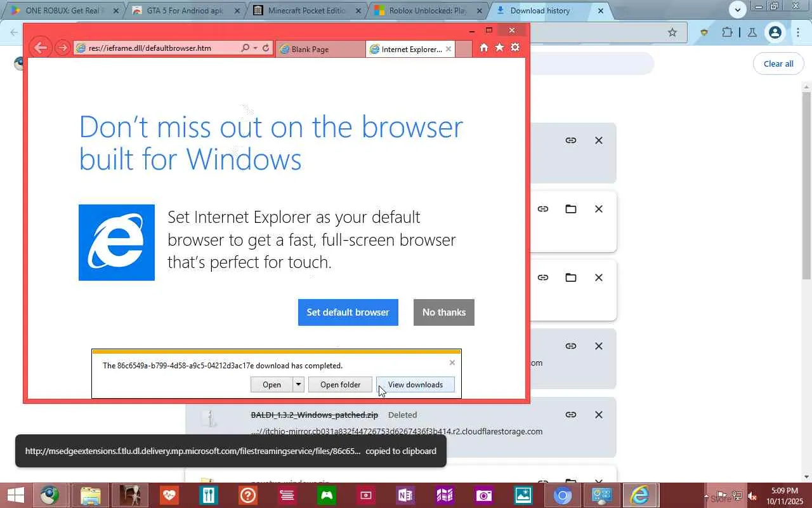Click Set default browser button
The width and height of the screenshot is (812, 508).
click(x=348, y=312)
